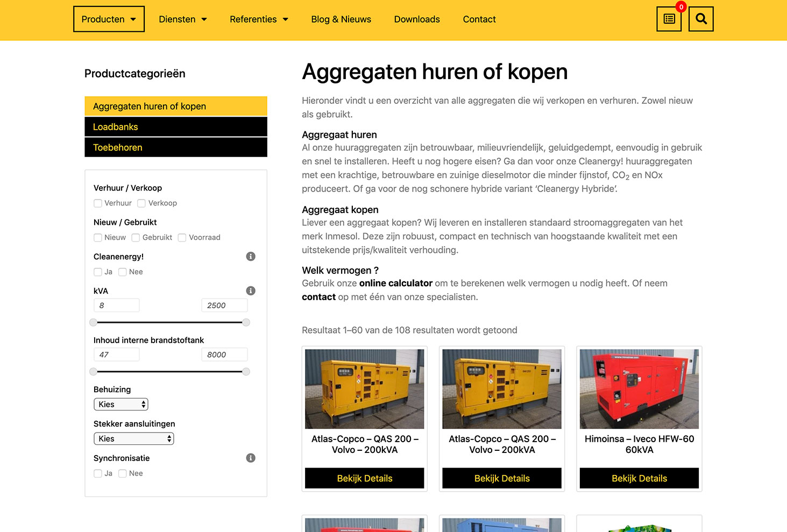787x532 pixels.
Task: Enable the Nieuw filter checkbox
Action: click(98, 238)
